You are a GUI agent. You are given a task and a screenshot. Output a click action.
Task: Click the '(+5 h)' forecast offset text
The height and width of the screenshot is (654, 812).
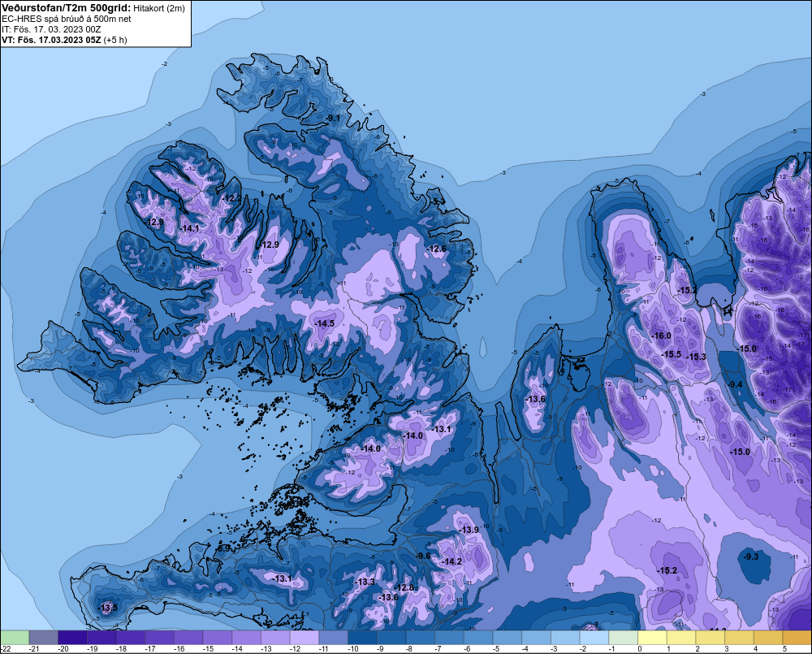pyautogui.click(x=115, y=40)
